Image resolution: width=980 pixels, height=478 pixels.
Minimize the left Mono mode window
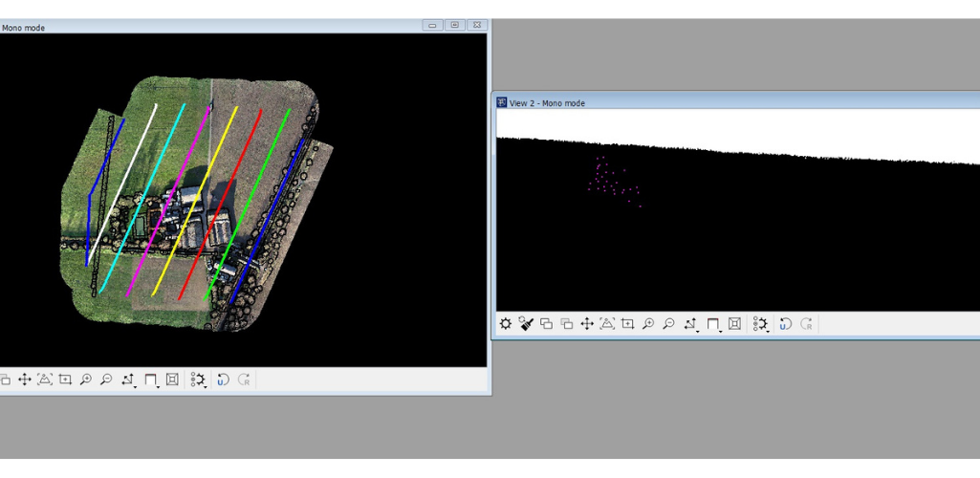(432, 25)
